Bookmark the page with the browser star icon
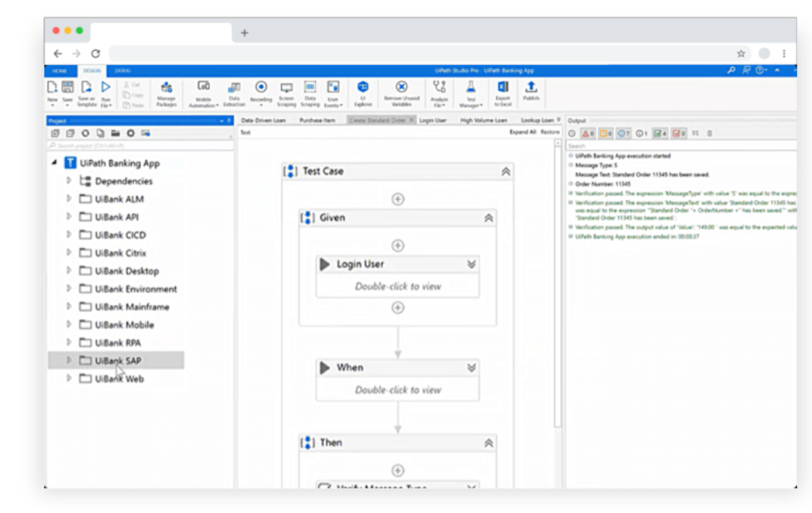The height and width of the screenshot is (513, 812). [741, 53]
